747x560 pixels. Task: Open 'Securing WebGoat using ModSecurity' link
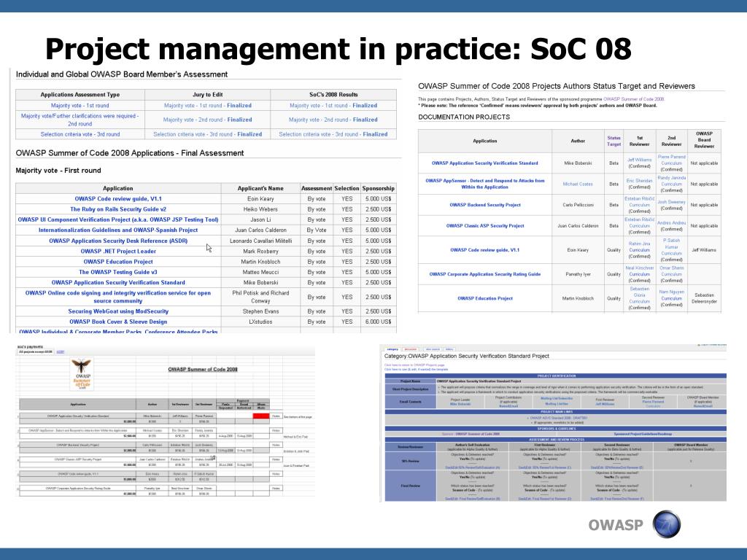coord(118,311)
